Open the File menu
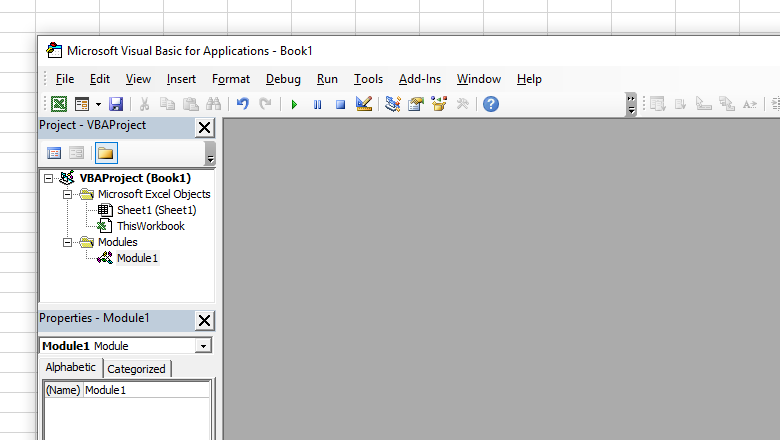780x440 pixels. click(65, 79)
